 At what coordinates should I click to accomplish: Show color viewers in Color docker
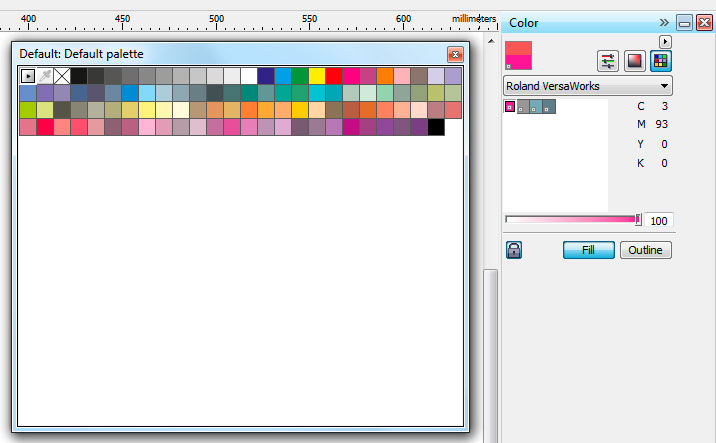[634, 61]
